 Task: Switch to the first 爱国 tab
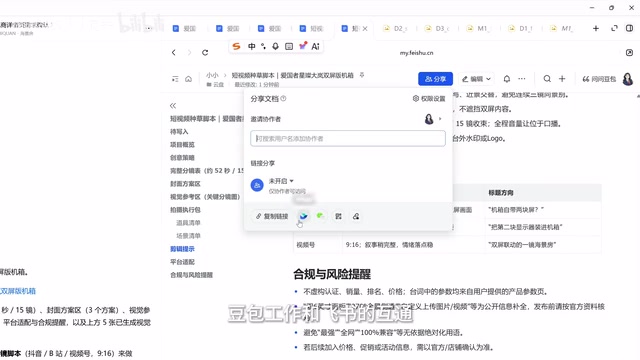pos(184,29)
